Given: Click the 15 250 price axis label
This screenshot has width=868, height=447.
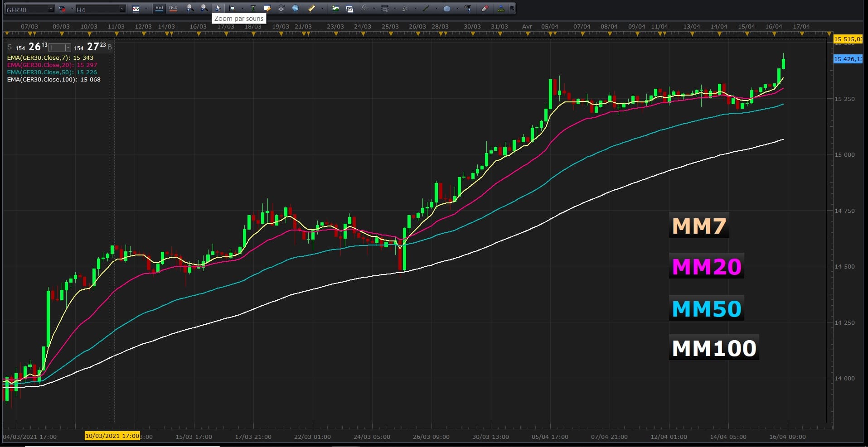Looking at the screenshot, I should [845, 99].
